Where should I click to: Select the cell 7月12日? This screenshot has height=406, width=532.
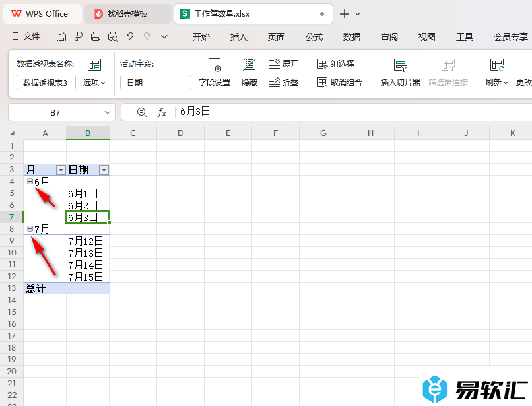[88, 241]
